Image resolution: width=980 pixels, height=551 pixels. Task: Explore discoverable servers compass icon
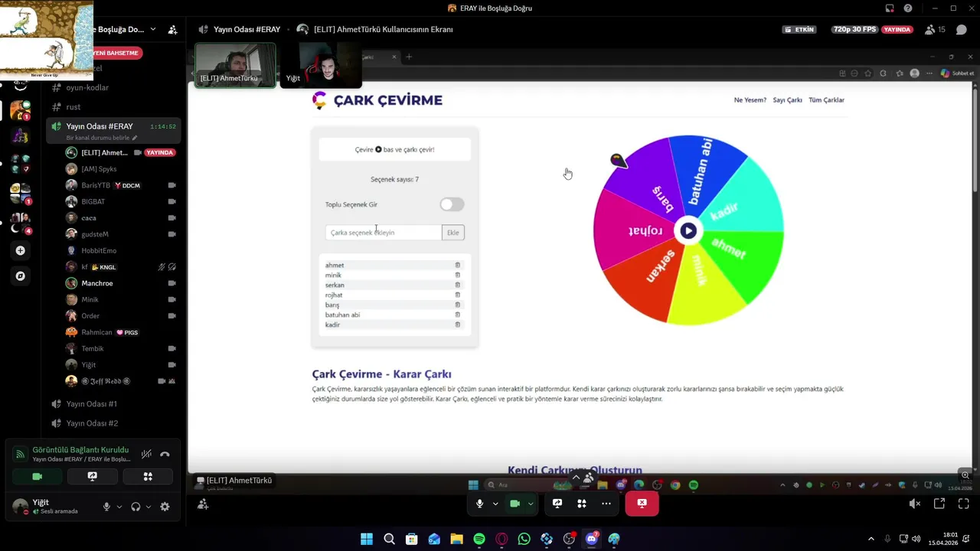(x=21, y=275)
